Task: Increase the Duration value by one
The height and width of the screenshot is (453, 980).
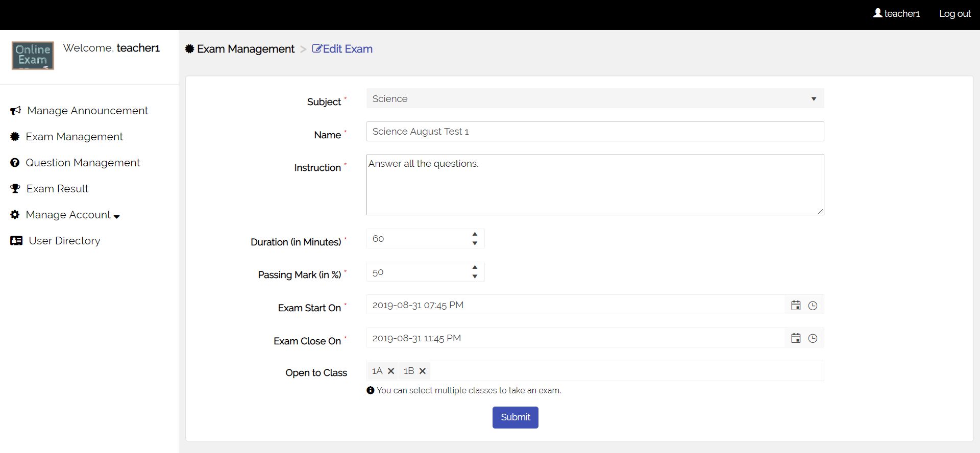Action: coord(475,234)
